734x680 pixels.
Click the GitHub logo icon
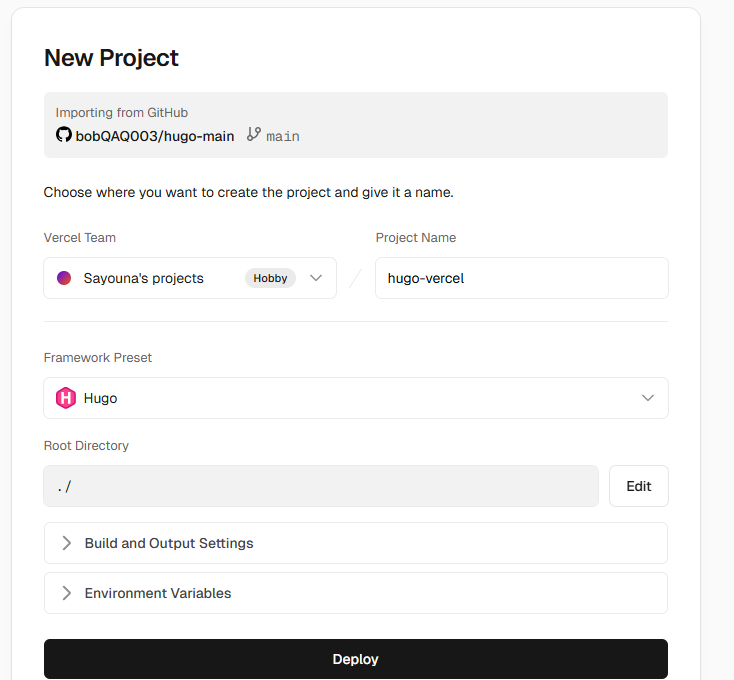point(63,135)
